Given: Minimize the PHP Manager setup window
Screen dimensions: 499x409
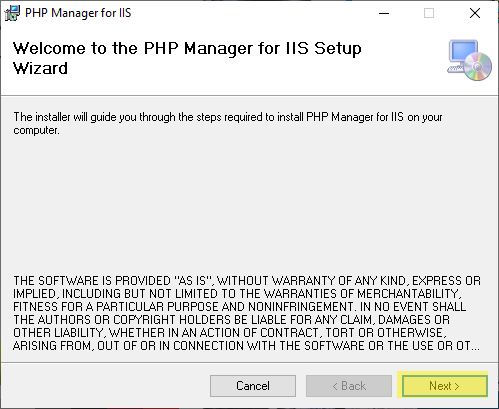Looking at the screenshot, I should pos(384,13).
